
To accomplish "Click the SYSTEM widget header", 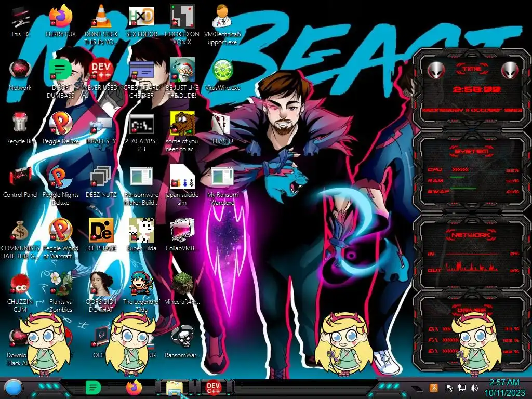I will pyautogui.click(x=472, y=151).
